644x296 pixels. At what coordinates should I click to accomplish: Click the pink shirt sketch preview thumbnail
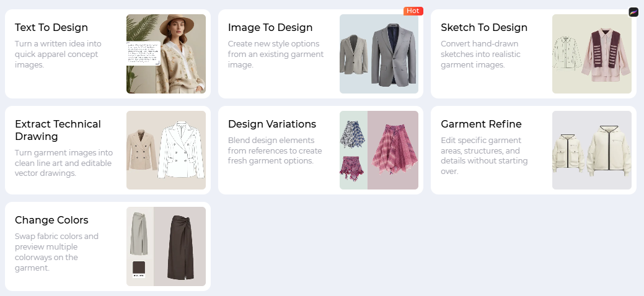point(592,54)
